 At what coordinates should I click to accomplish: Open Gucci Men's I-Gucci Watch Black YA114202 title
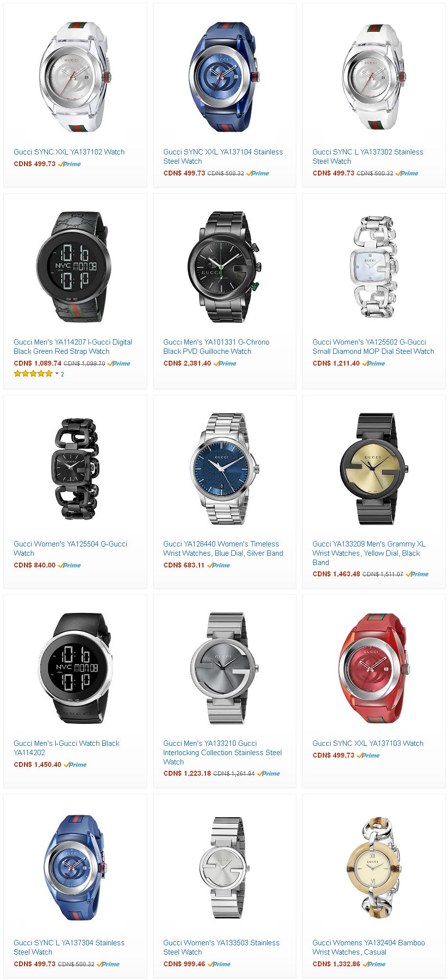click(x=67, y=748)
